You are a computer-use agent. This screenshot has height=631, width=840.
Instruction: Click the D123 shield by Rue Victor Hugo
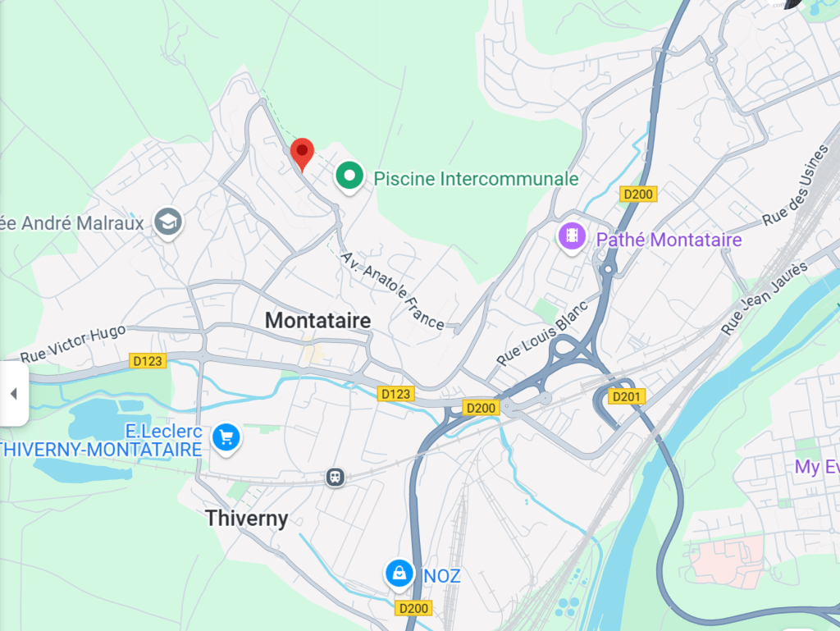coord(148,361)
